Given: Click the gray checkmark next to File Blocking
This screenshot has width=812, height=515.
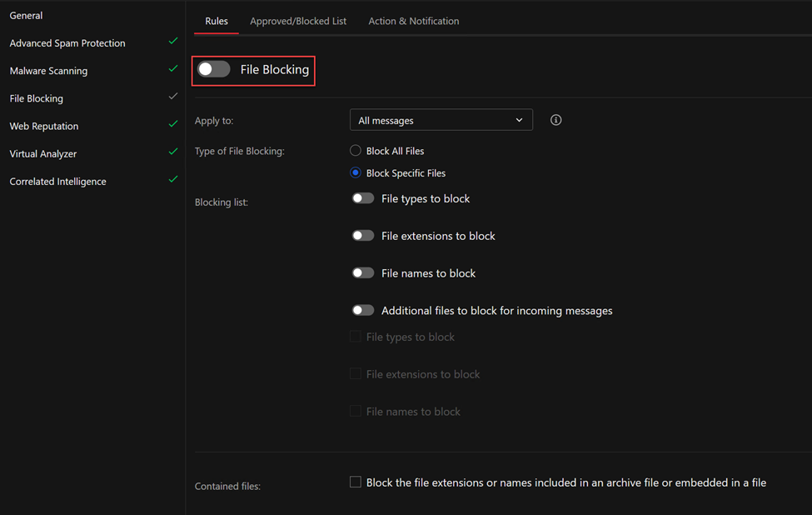Looking at the screenshot, I should pos(173,96).
